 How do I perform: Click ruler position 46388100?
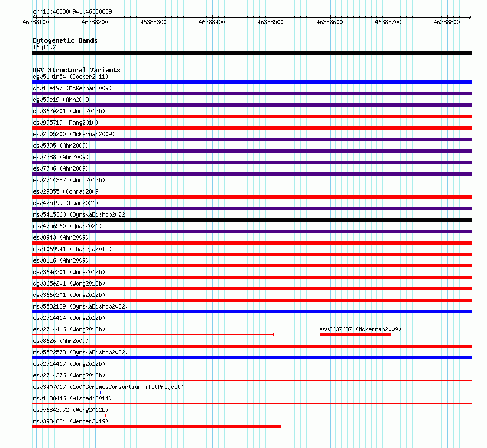tap(36, 22)
